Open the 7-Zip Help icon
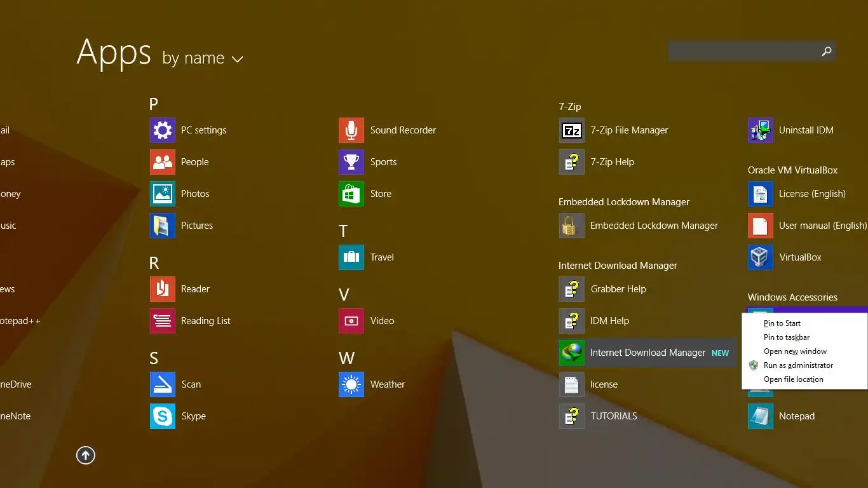Image resolution: width=868 pixels, height=488 pixels. pyautogui.click(x=572, y=162)
